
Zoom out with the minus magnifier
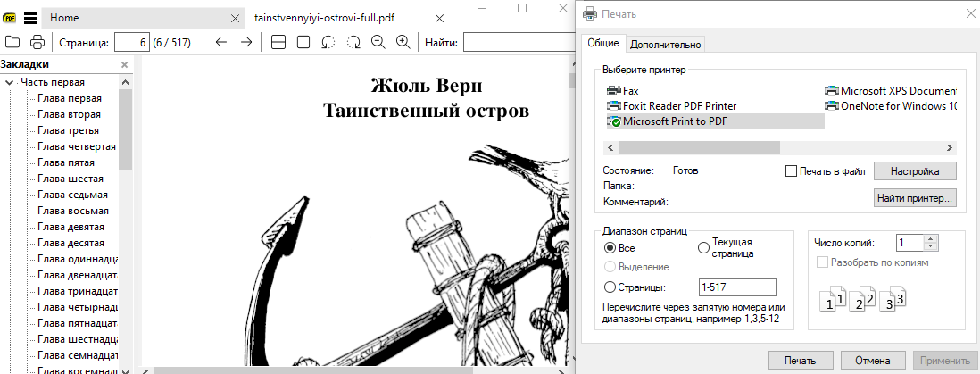coord(378,43)
